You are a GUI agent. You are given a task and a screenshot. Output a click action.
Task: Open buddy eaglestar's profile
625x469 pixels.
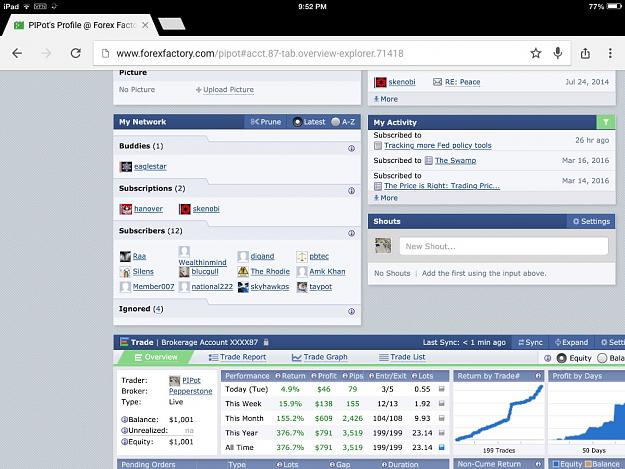(x=150, y=167)
